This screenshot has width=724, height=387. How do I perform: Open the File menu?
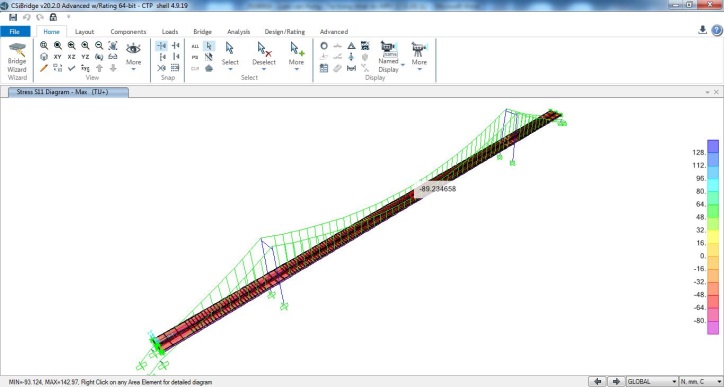point(15,31)
